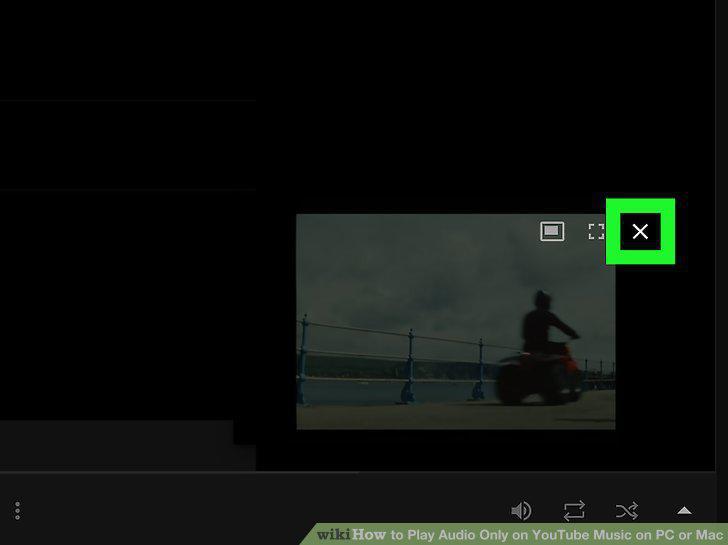This screenshot has width=728, height=545.
Task: Mute the volume speaker icon
Action: [x=521, y=511]
